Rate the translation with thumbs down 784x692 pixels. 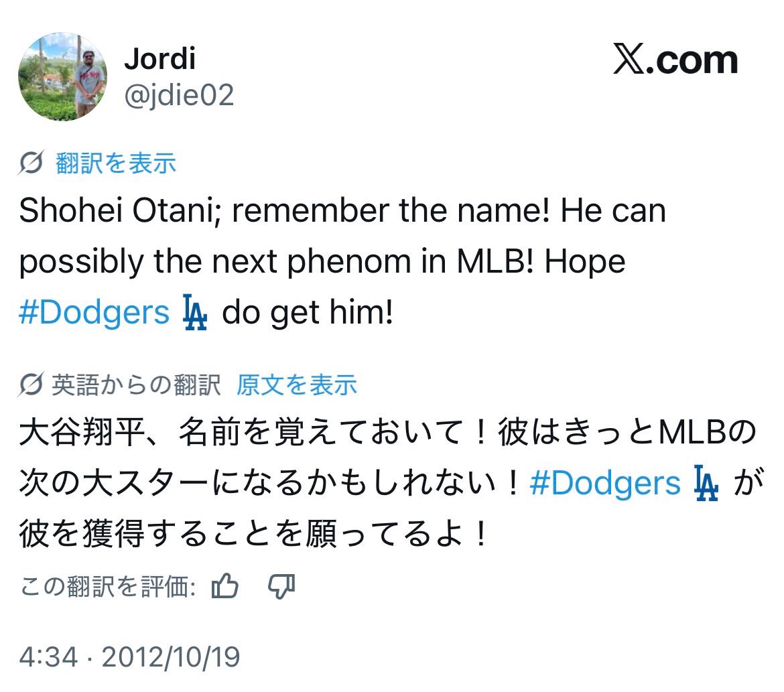(x=281, y=587)
